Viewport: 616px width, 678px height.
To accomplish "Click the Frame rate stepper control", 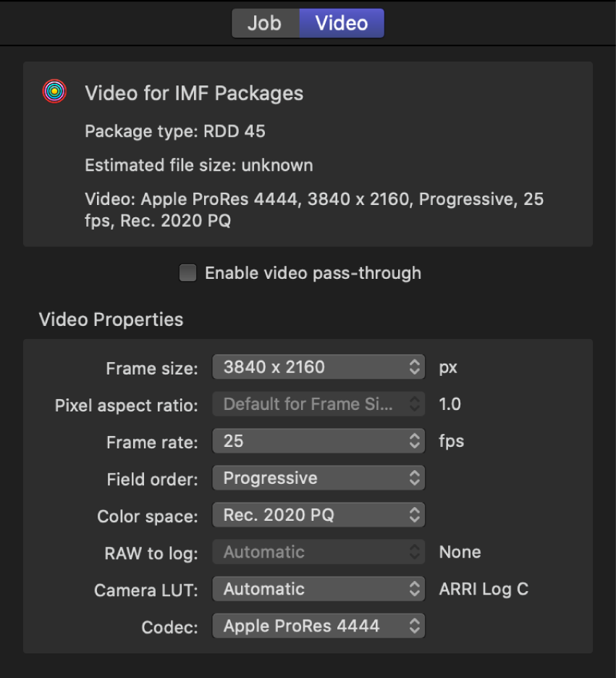I will (416, 441).
